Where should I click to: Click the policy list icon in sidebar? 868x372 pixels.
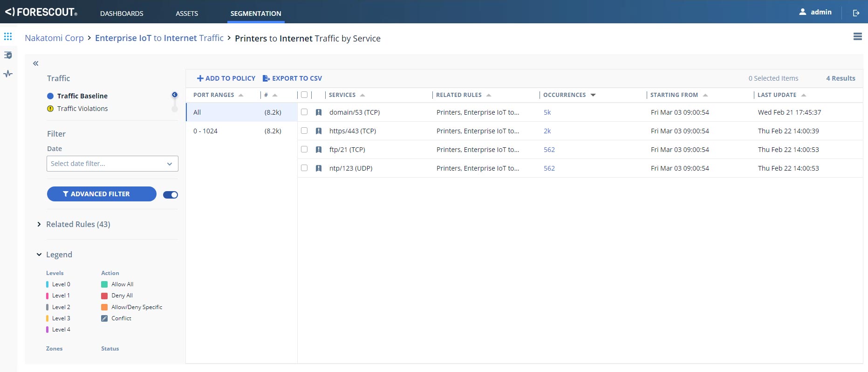tap(8, 55)
